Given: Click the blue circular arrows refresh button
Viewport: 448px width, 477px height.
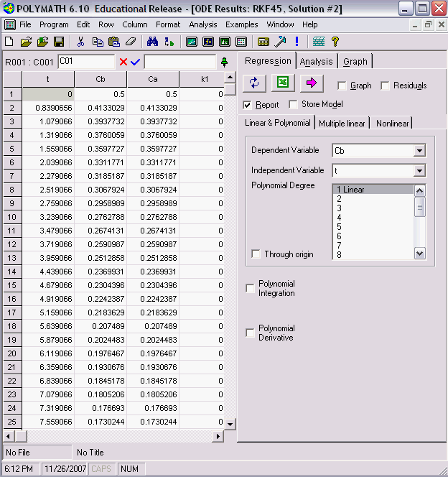Looking at the screenshot, I should tap(254, 83).
